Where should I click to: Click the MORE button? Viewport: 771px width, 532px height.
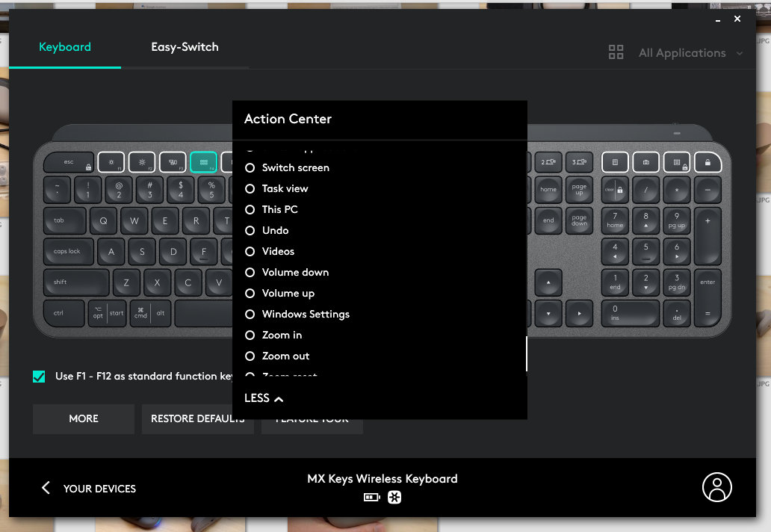click(84, 419)
